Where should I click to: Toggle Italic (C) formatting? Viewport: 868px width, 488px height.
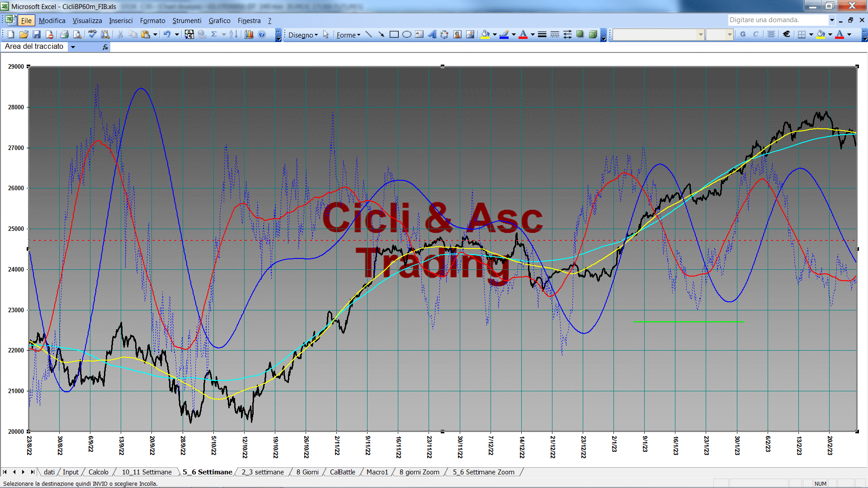pyautogui.click(x=755, y=34)
